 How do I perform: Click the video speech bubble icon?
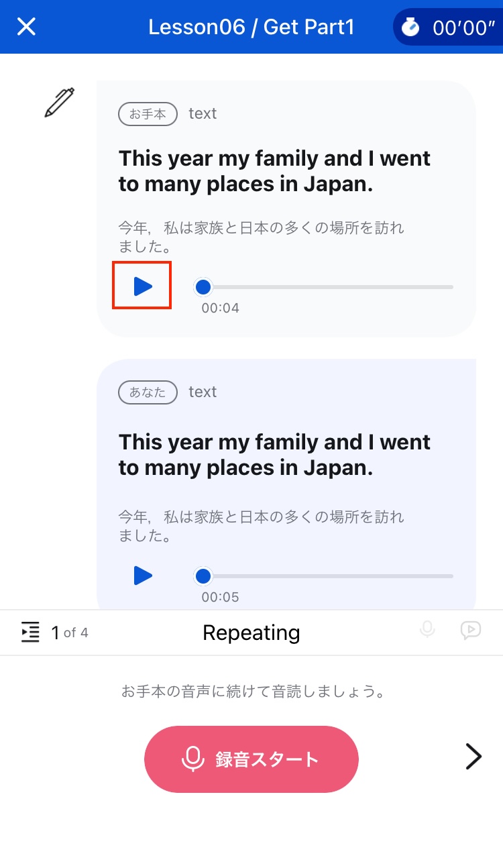pos(470,630)
